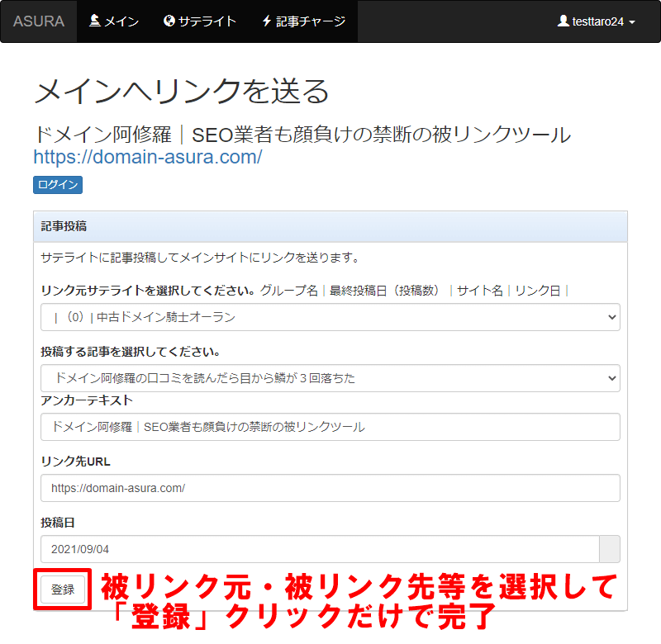Open the メイン navigation menu item

click(x=114, y=21)
